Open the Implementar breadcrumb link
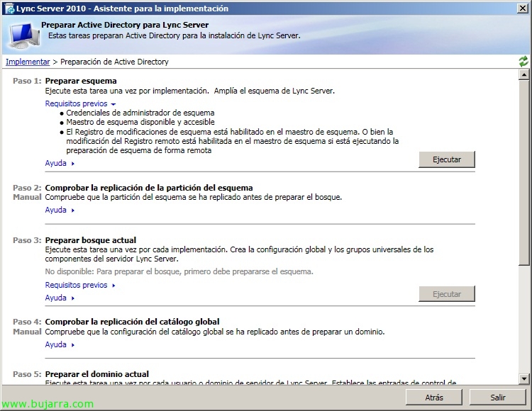The image size is (532, 411). pos(28,62)
